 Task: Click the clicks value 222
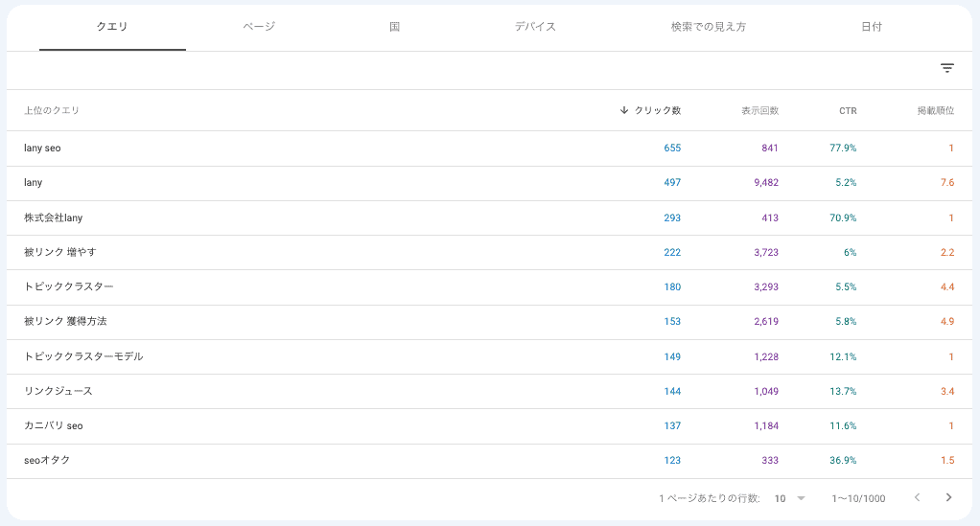point(672,252)
